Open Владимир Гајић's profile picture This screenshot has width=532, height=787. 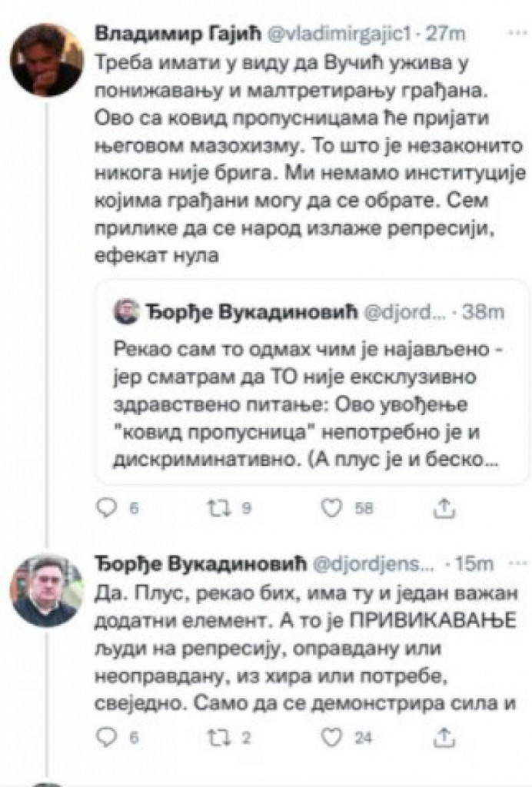click(46, 59)
